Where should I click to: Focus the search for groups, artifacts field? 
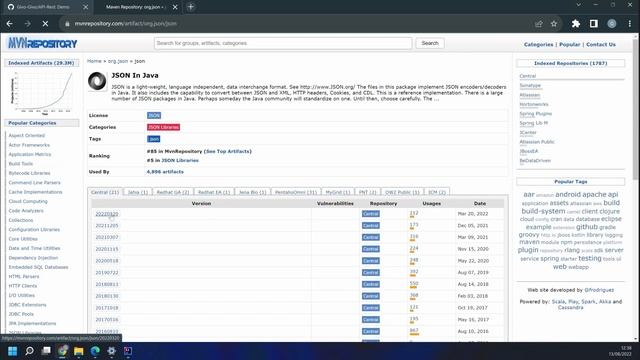click(x=283, y=43)
